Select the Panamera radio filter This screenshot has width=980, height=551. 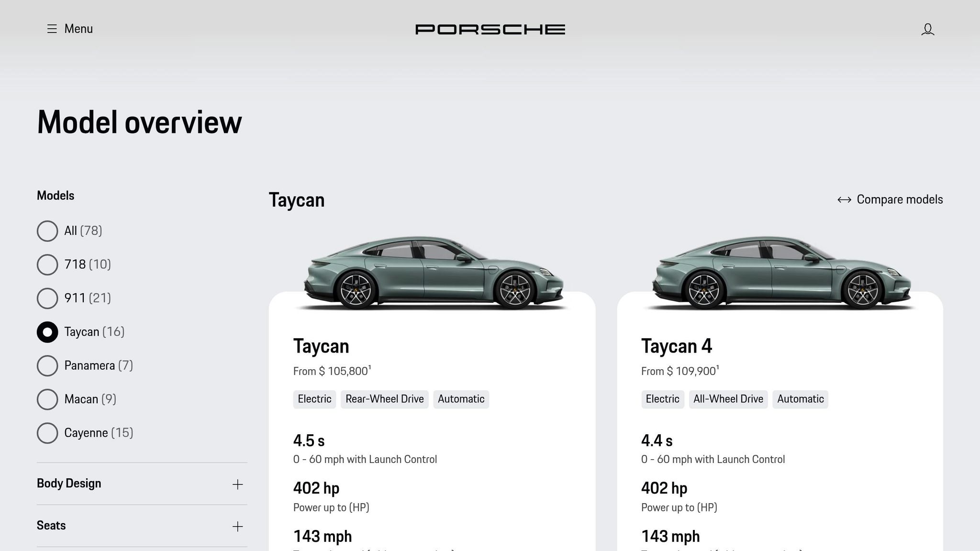[47, 365]
